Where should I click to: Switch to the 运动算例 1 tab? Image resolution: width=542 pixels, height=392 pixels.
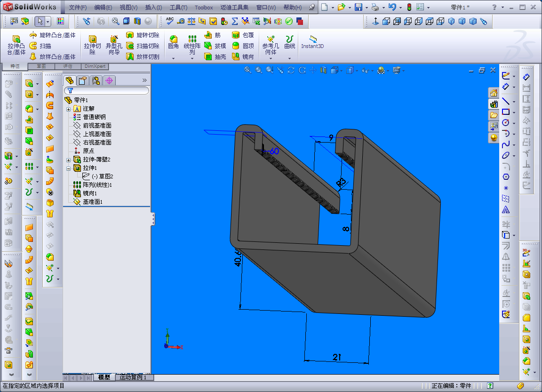133,377
